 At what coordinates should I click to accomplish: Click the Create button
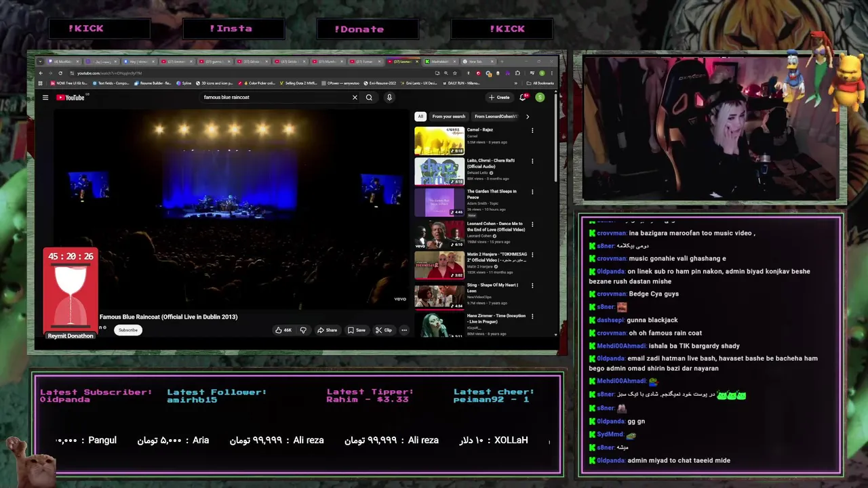pos(499,98)
